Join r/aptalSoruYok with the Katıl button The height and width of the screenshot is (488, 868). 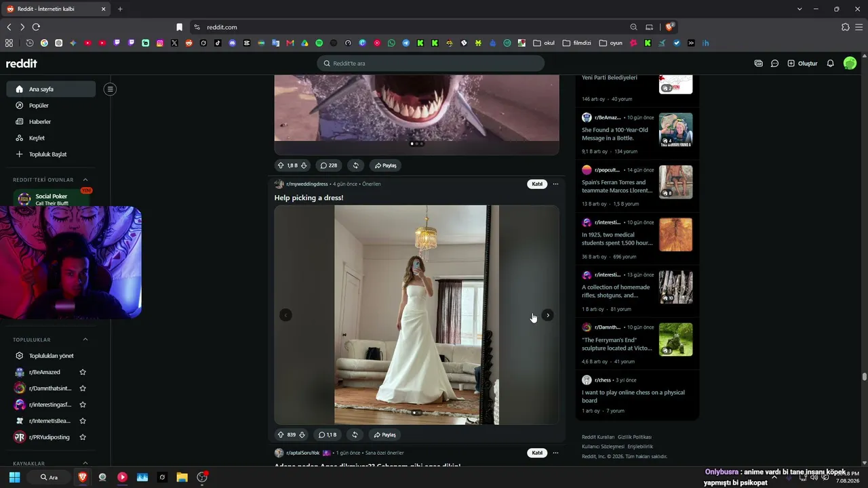(x=537, y=453)
